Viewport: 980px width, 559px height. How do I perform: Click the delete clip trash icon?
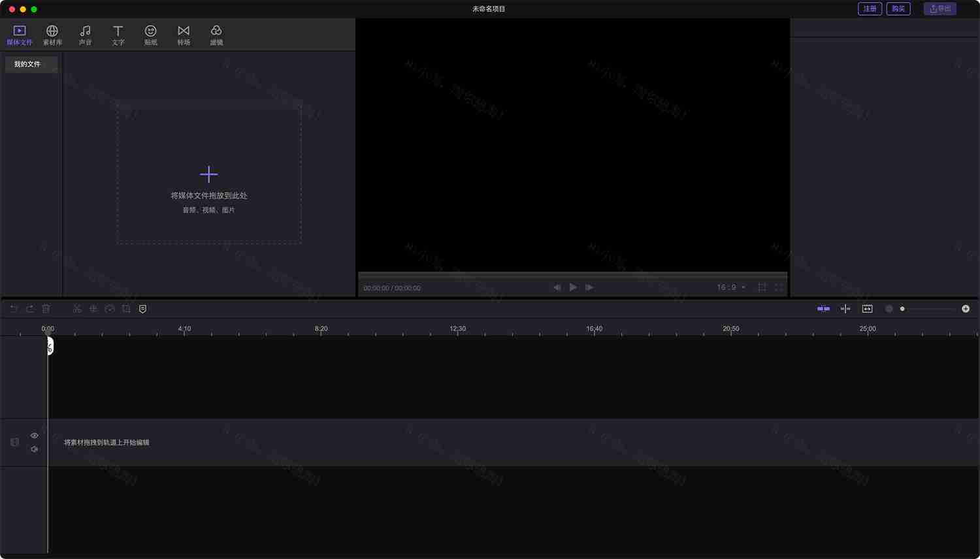coord(46,308)
